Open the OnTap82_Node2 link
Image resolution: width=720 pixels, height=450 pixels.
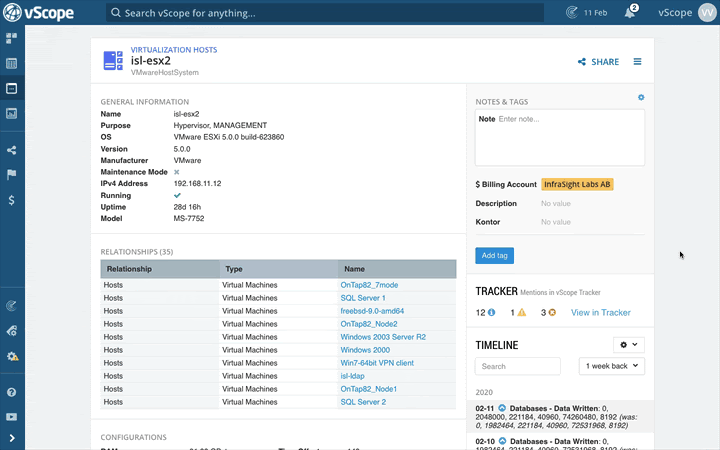point(369,324)
